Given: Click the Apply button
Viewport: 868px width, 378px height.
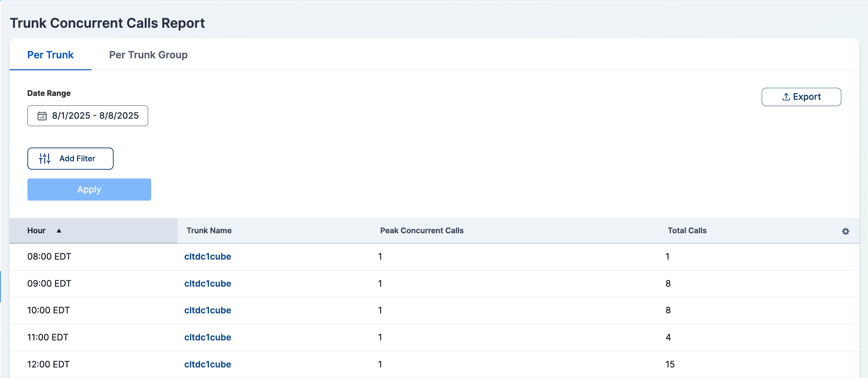Looking at the screenshot, I should point(89,189).
